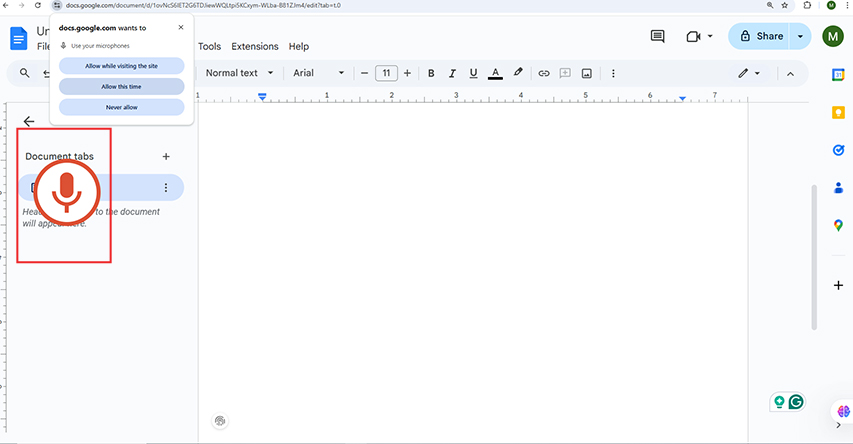Go forward with the browser forward arrow
This screenshot has width=853, height=444.
pyautogui.click(x=21, y=5)
